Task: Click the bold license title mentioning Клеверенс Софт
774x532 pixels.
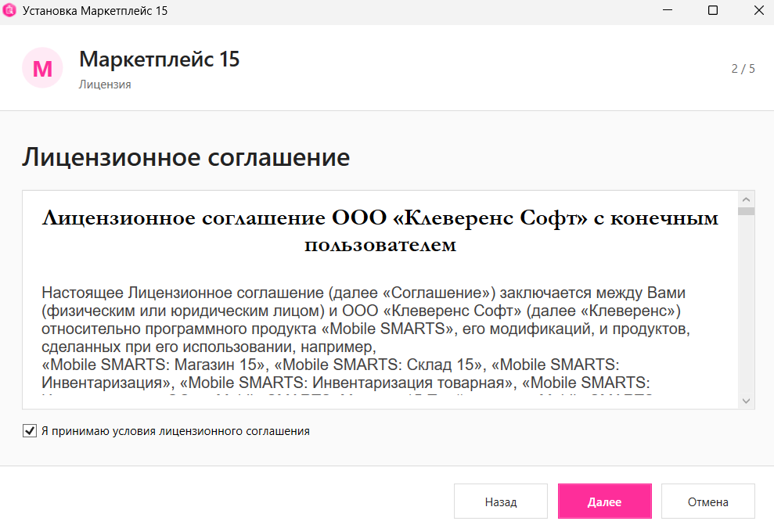Action: click(x=380, y=231)
